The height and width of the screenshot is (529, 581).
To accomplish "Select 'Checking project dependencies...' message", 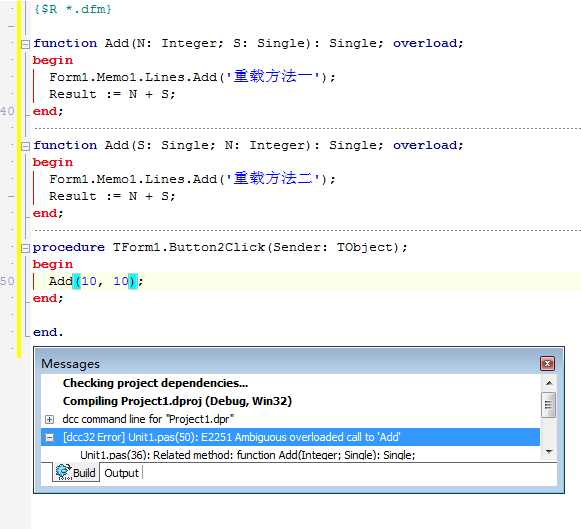I will pos(155,383).
